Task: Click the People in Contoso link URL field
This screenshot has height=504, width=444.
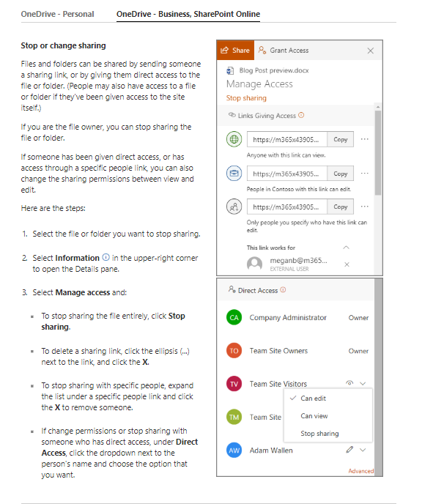Action: click(x=286, y=174)
